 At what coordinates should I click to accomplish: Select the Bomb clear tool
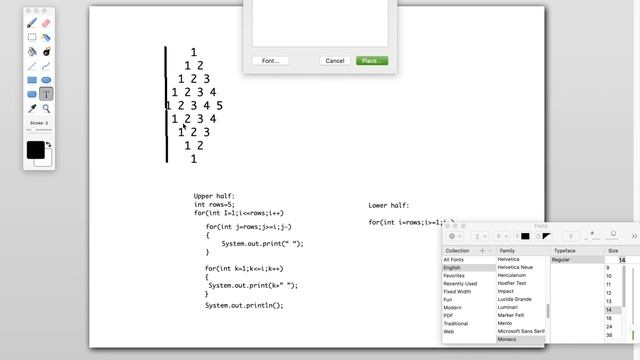pyautogui.click(x=46, y=51)
